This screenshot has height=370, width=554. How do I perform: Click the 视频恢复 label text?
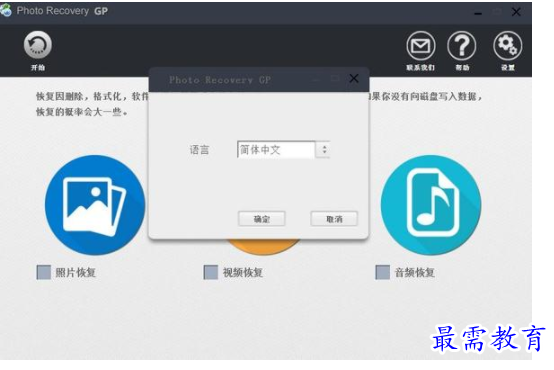point(243,272)
